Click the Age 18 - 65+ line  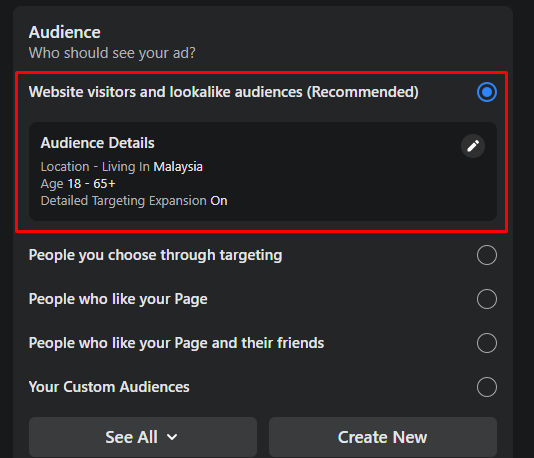pos(78,184)
